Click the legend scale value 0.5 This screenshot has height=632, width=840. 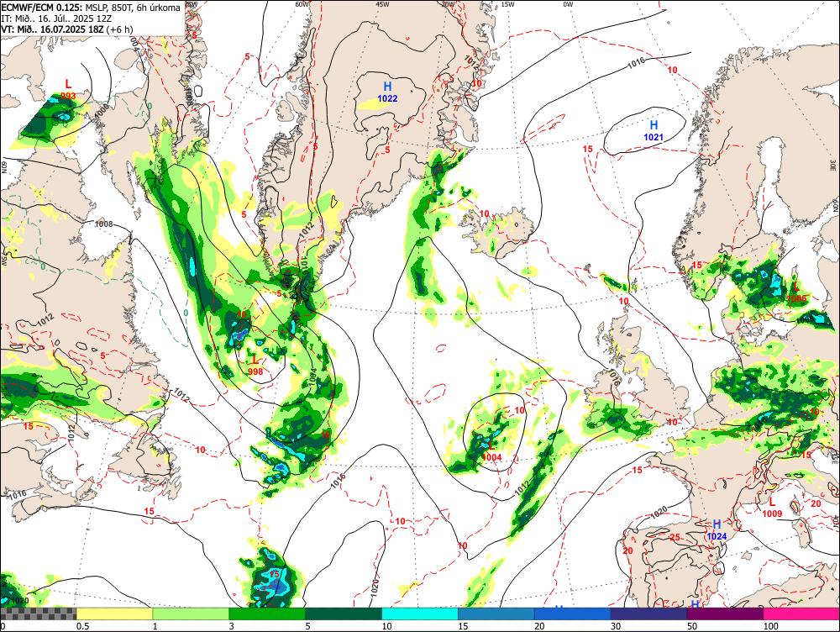tap(82, 626)
